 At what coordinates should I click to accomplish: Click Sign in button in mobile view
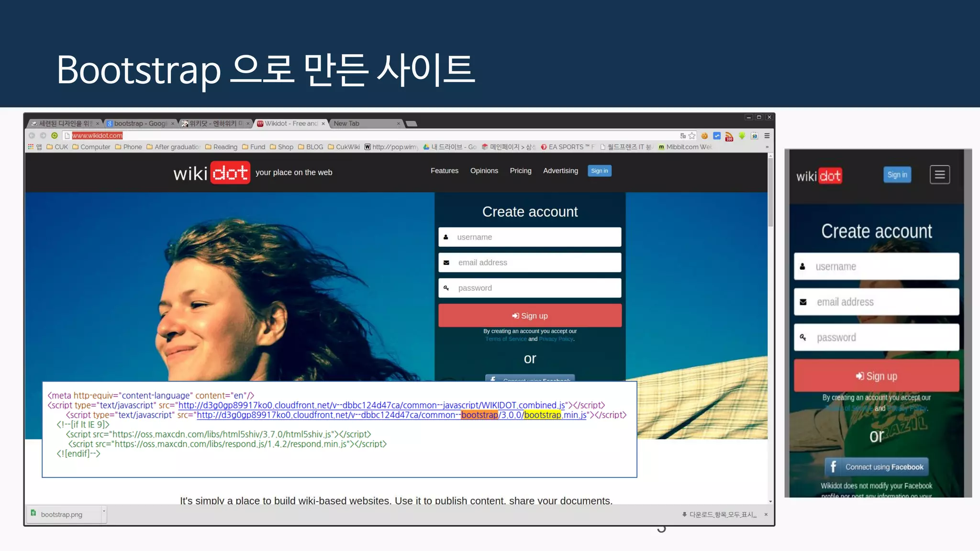coord(897,175)
